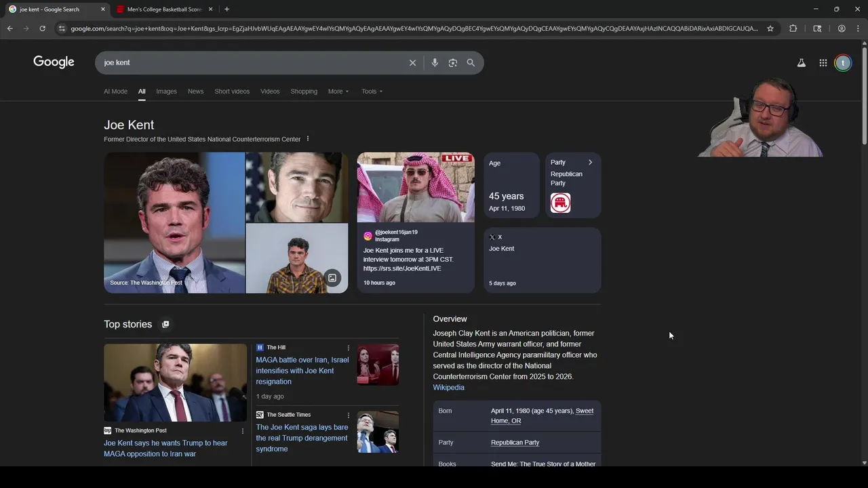Open the Top stories collection icon
Image resolution: width=868 pixels, height=488 pixels.
tap(165, 324)
